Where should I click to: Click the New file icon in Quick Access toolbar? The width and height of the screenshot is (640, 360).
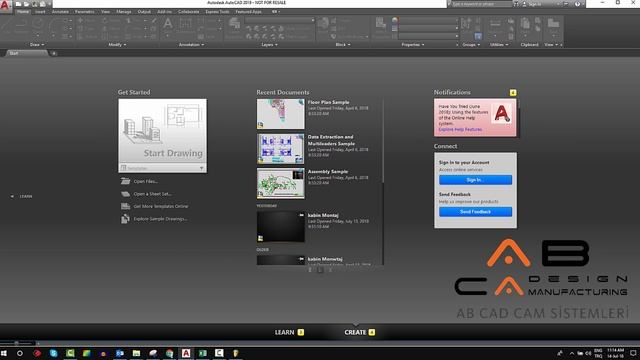18,4
